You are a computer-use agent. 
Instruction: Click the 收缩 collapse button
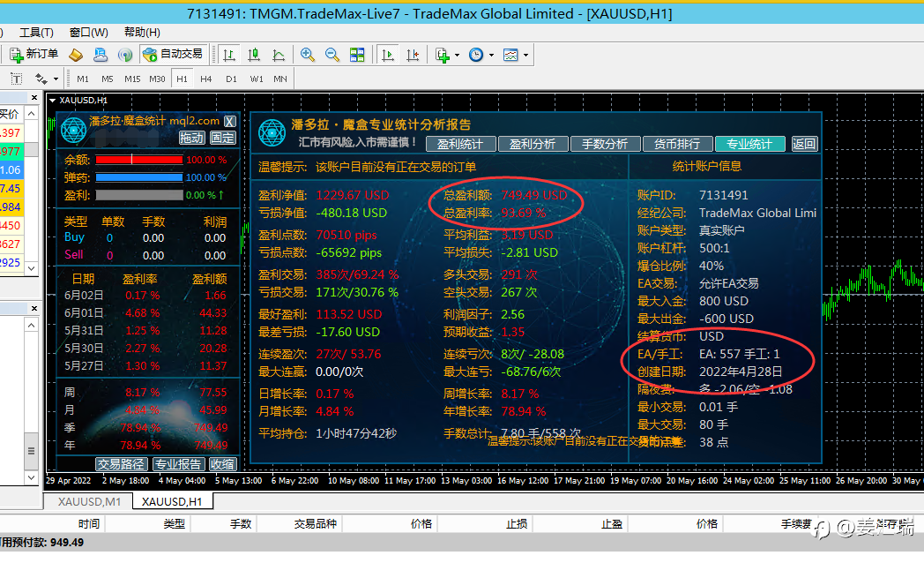tap(223, 464)
